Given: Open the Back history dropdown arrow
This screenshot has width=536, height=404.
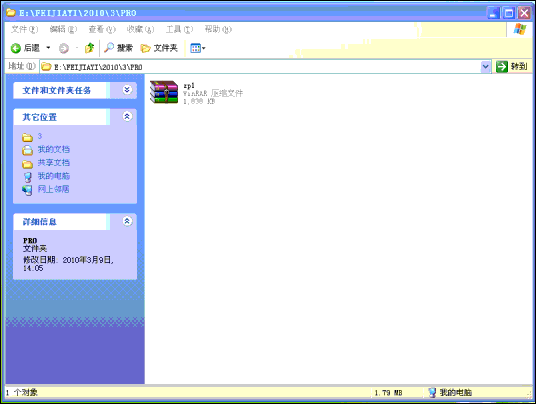Looking at the screenshot, I should click(x=48, y=48).
